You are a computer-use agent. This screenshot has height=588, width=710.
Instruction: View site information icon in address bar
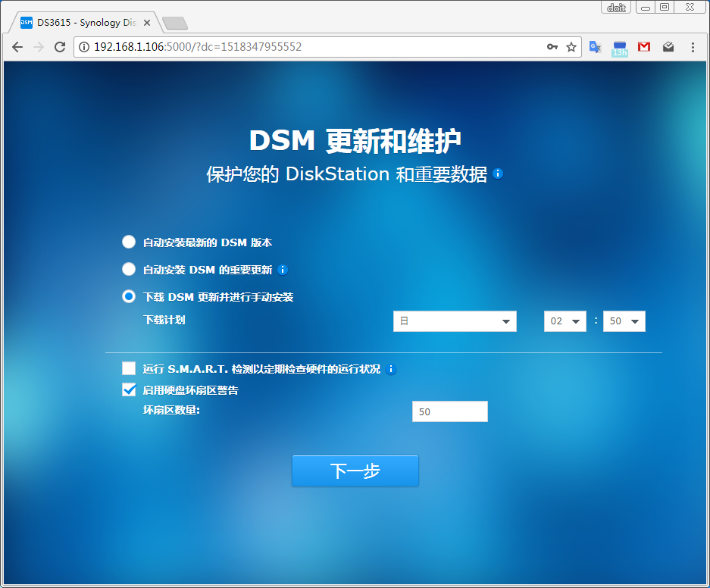click(84, 47)
